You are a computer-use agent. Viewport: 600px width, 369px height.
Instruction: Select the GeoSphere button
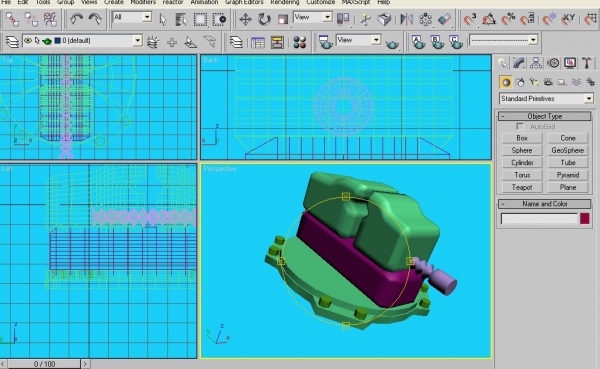568,150
